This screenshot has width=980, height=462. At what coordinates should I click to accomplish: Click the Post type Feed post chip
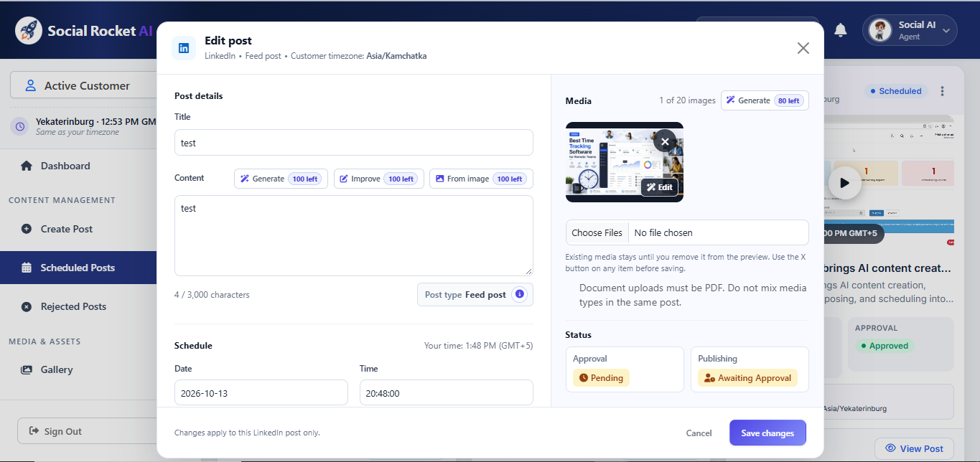(475, 294)
